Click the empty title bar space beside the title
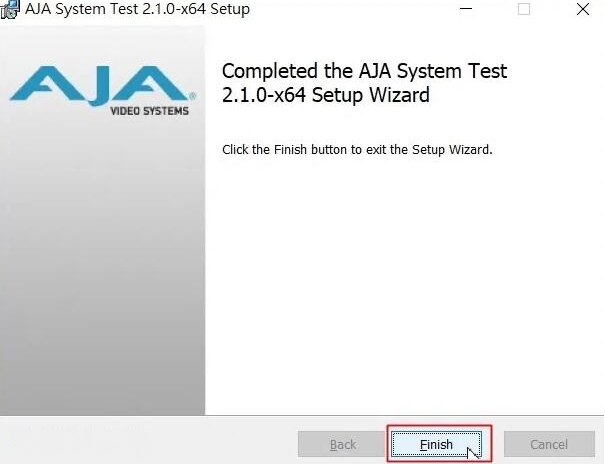 (x=350, y=9)
